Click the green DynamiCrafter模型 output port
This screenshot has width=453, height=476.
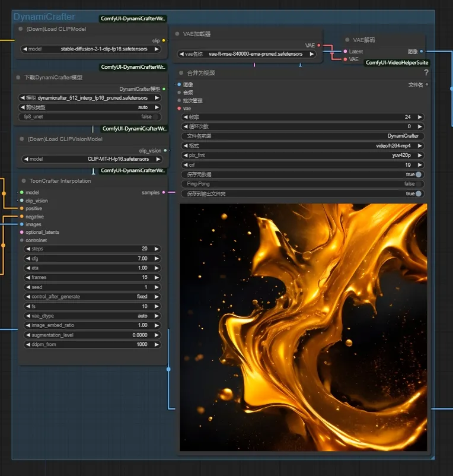coord(164,89)
